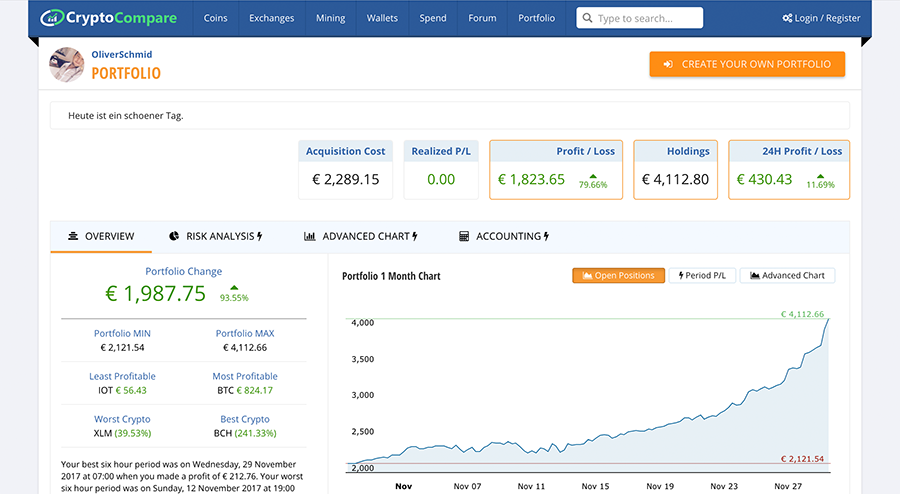Open the Portfolio menu item
The image size is (900, 494).
pos(537,18)
